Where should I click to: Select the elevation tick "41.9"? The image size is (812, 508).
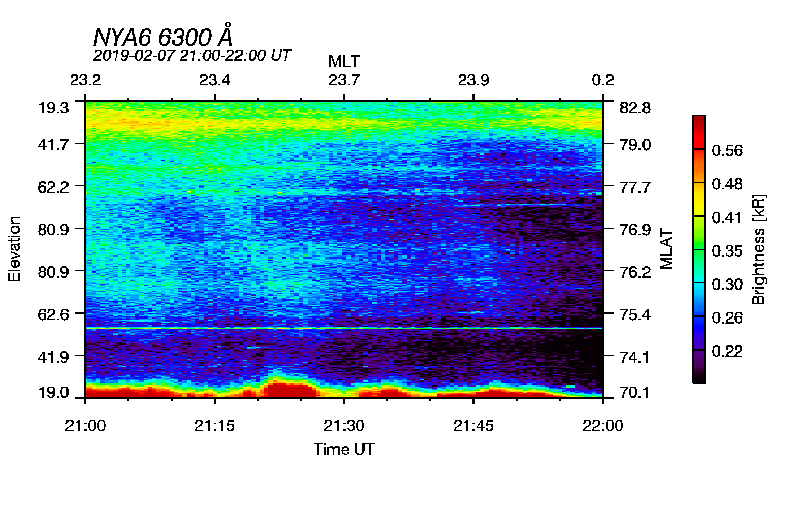[x=53, y=357]
